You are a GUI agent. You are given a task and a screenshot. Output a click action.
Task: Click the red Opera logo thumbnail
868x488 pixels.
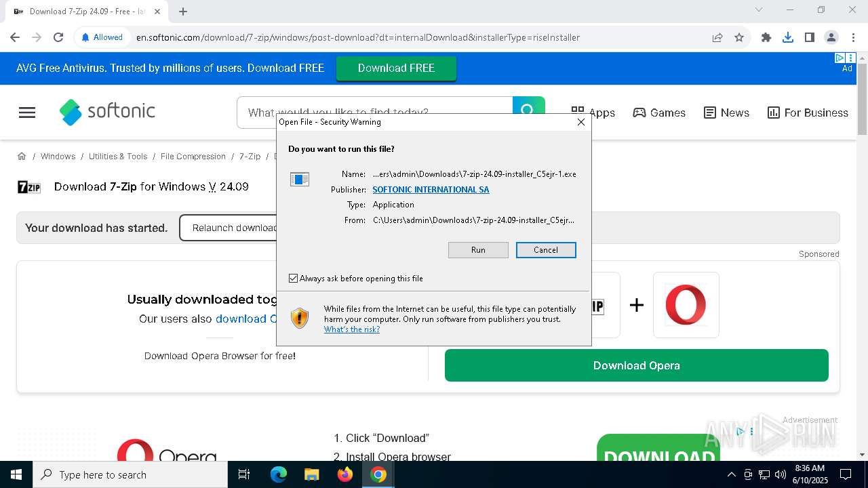pos(686,305)
